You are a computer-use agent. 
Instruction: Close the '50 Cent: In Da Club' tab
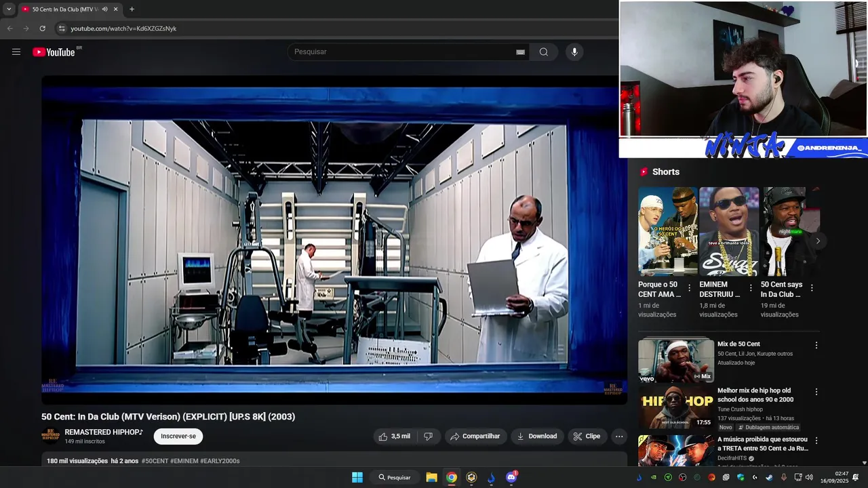115,9
